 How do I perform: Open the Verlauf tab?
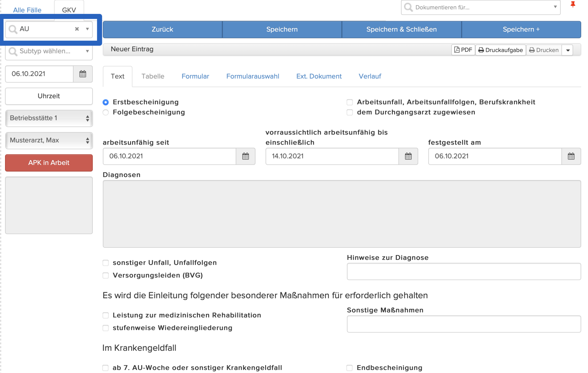tap(370, 76)
